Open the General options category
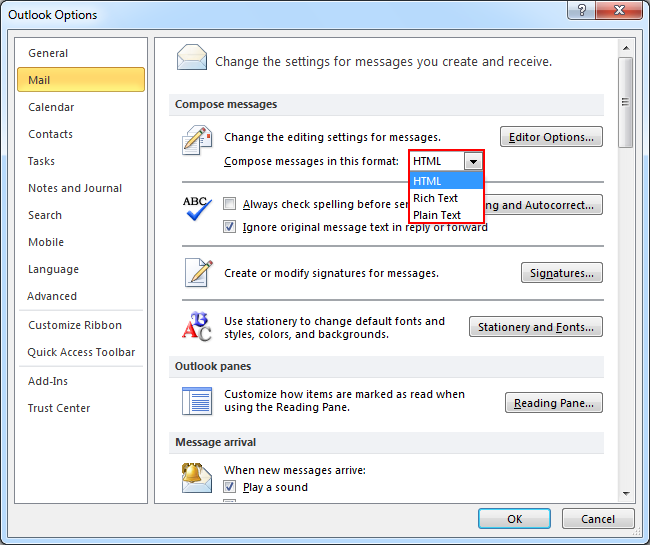 [81, 53]
